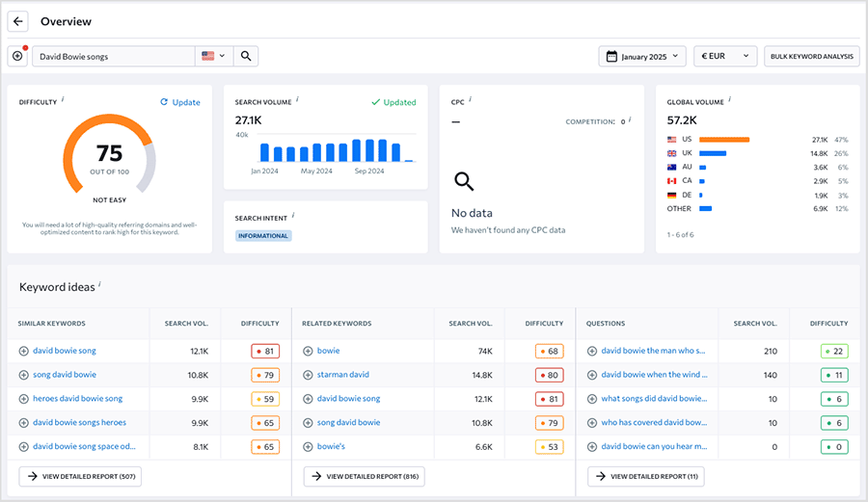The image size is (868, 502).
Task: Click the magnifier search button
Action: (x=246, y=57)
